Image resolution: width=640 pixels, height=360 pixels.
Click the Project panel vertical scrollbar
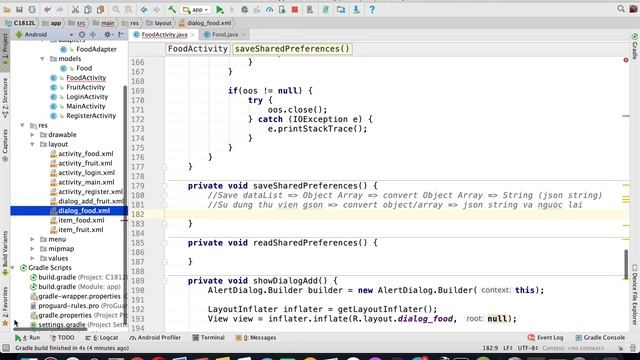[x=125, y=204]
